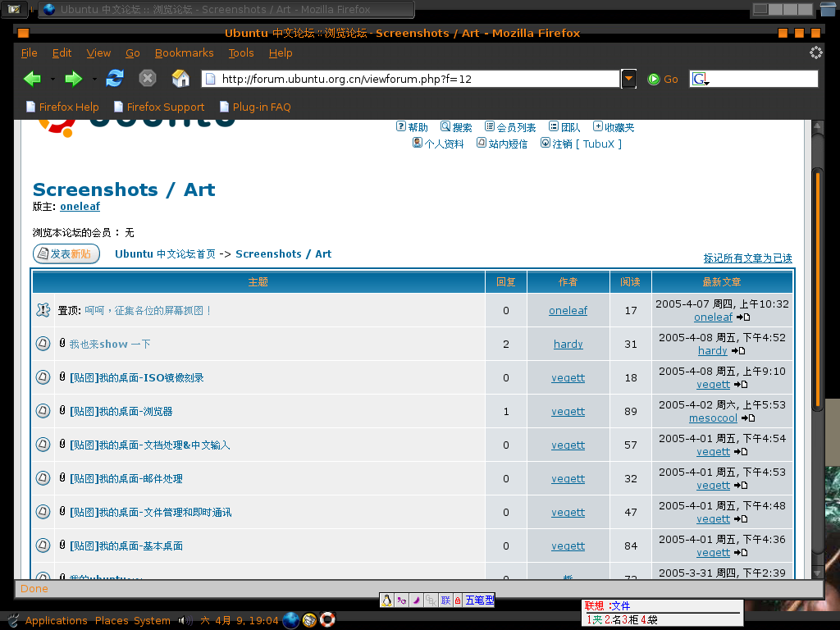Screen dimensions: 840x630
Task: Open the System menu in the panel
Action: 152,620
